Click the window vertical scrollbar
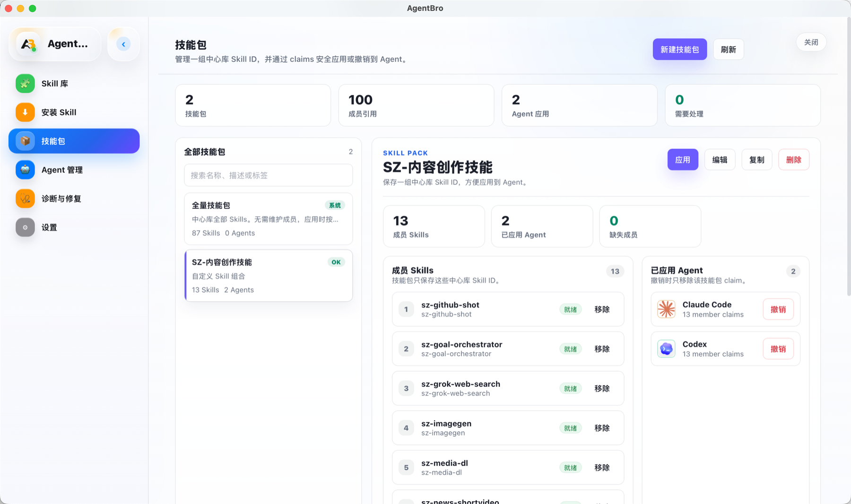Screen dimensions: 851x504 pyautogui.click(x=849, y=156)
